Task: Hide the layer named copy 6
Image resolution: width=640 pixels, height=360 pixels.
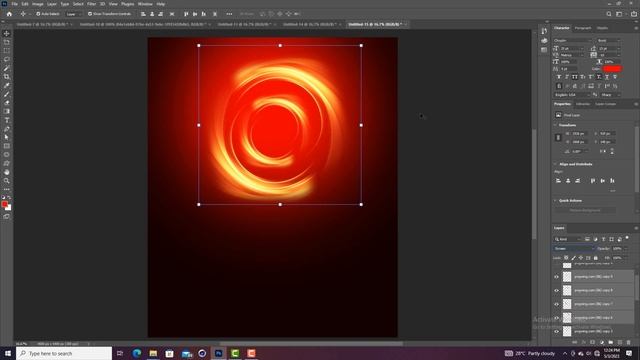Action: point(556,318)
